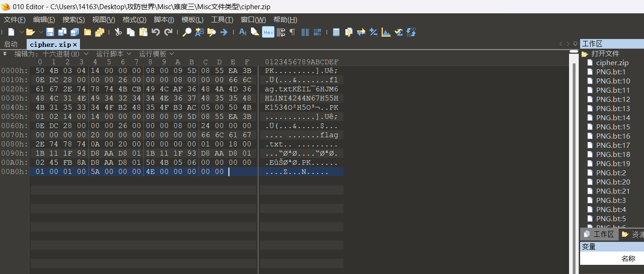Viewport: 644px width, 274px height.
Task: Open the 运行模板 dropdown
Action: pos(155,53)
